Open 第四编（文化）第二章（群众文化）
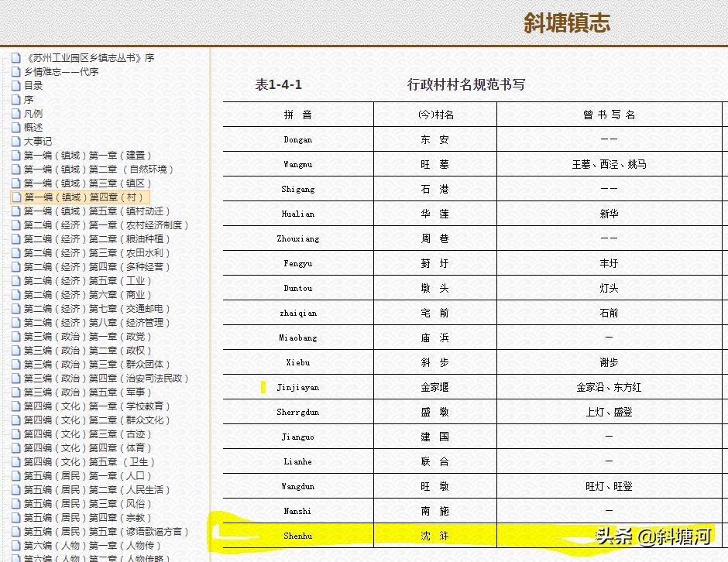The image size is (728, 562). click(97, 420)
